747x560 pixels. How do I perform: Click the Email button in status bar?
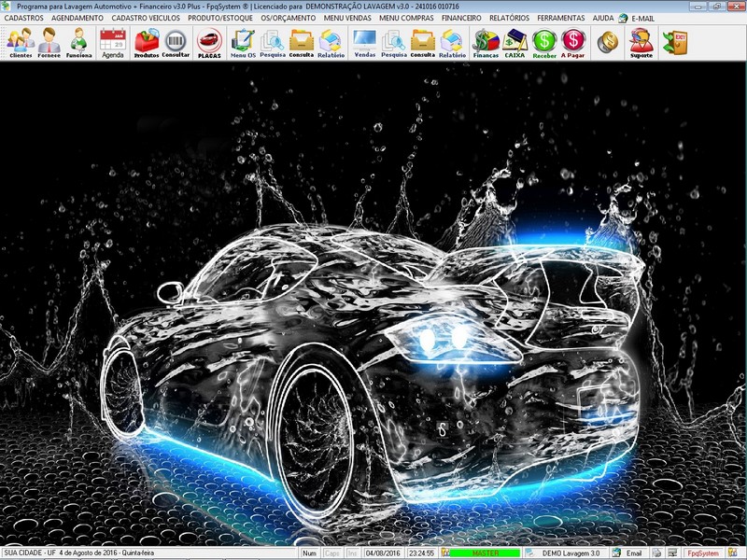(634, 553)
